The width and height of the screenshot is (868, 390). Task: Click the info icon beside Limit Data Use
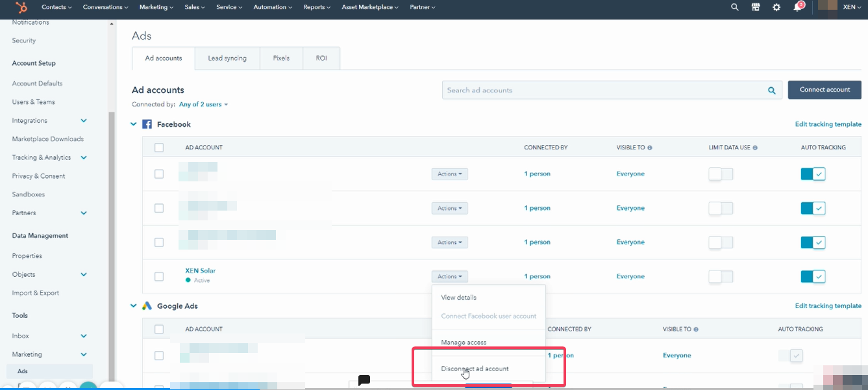(x=755, y=148)
